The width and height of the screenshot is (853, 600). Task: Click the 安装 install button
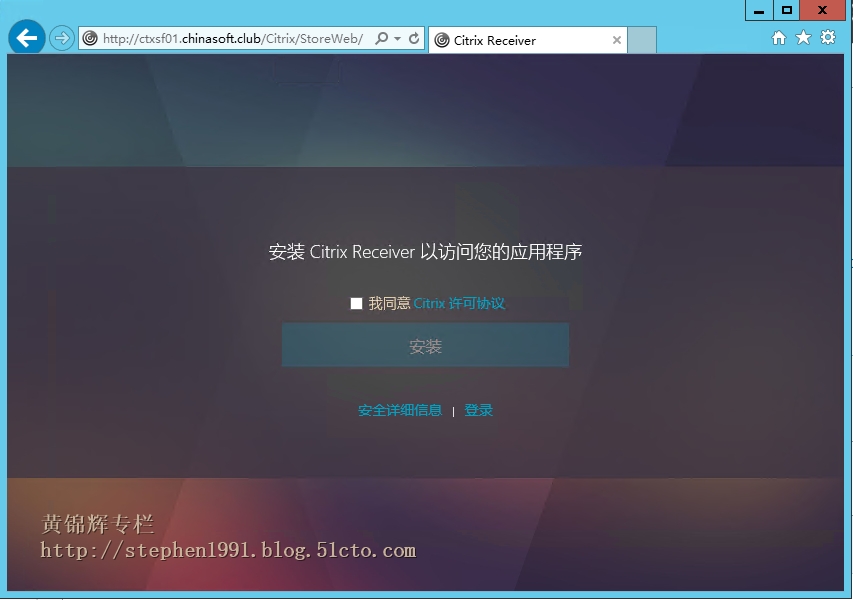coord(425,345)
